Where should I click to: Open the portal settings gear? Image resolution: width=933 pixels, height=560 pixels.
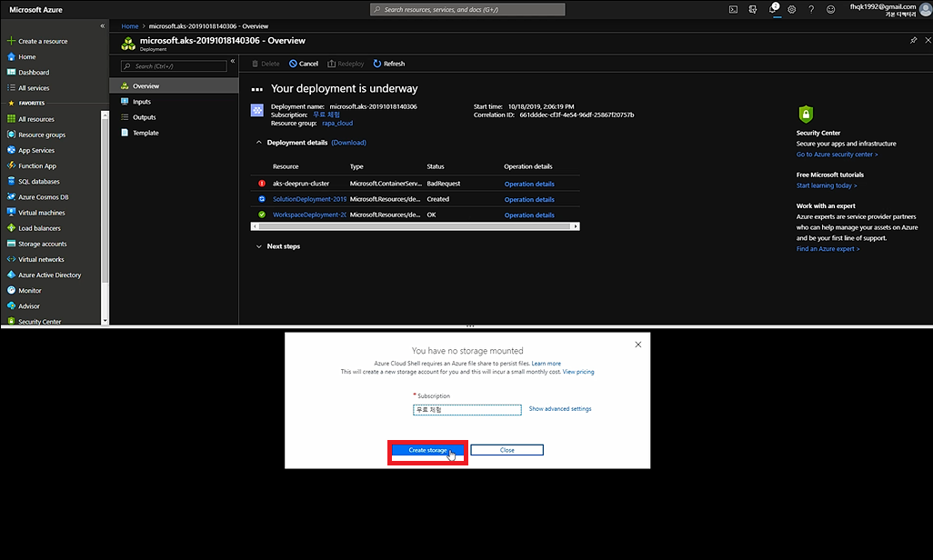(x=792, y=9)
